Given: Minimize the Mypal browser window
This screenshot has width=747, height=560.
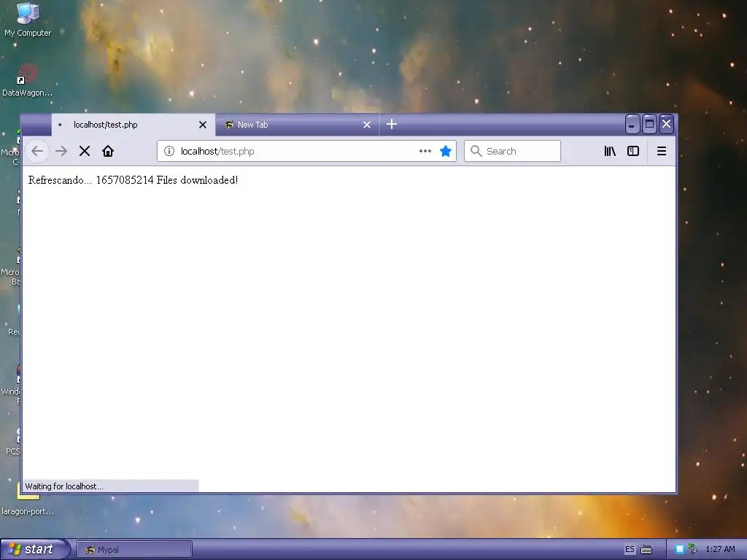Looking at the screenshot, I should [x=632, y=124].
